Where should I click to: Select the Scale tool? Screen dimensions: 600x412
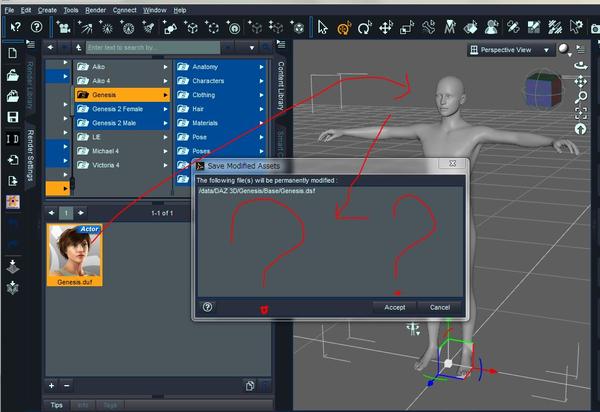tap(407, 28)
